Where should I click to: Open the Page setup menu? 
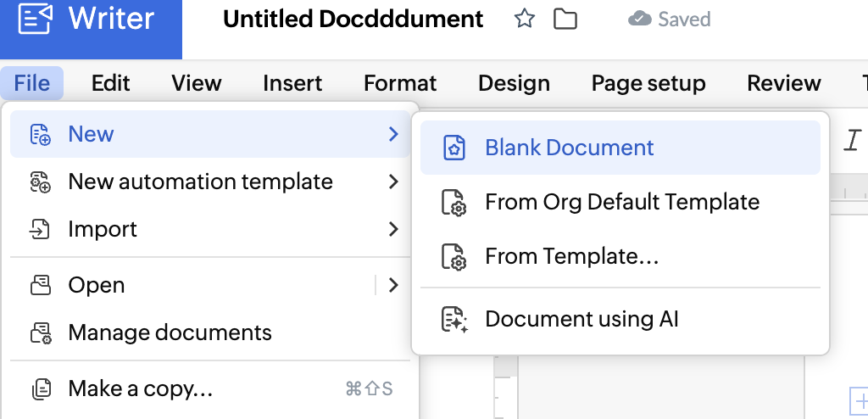[648, 83]
